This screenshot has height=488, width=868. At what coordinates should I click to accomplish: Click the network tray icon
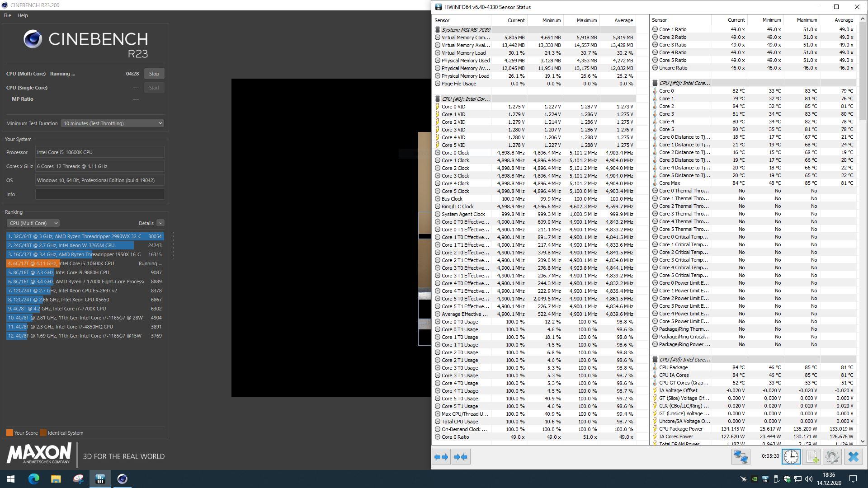(x=798, y=479)
